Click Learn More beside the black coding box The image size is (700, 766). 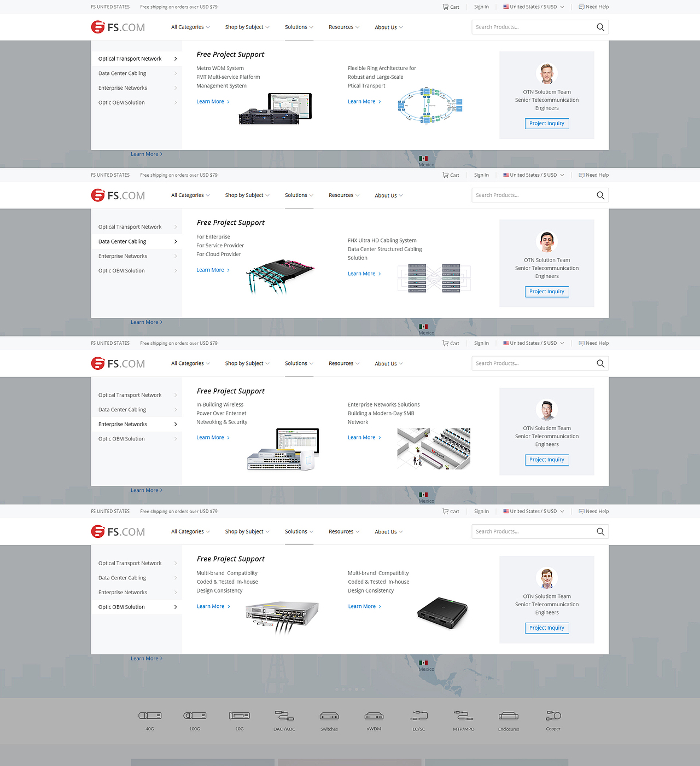point(365,606)
